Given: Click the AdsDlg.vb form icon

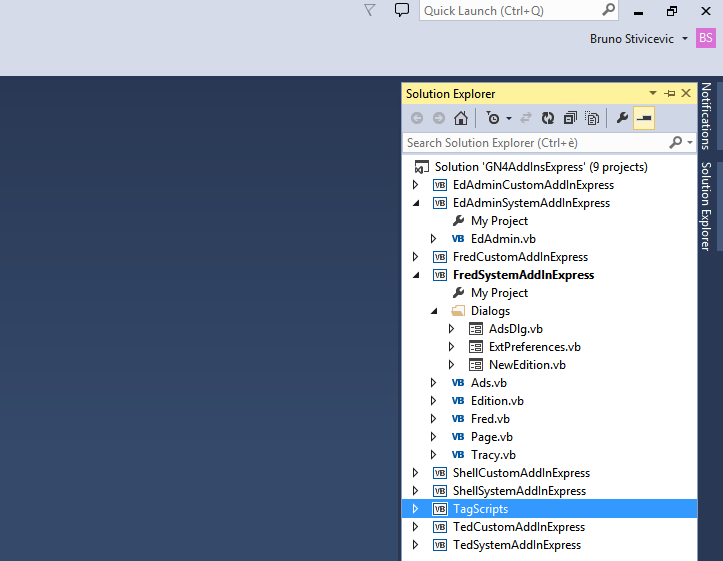Looking at the screenshot, I should click(476, 329).
